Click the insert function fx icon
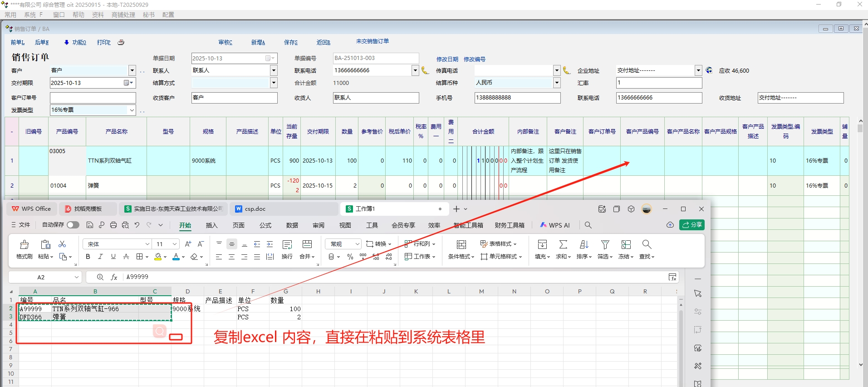Viewport: 868px width, 387px height. (x=114, y=277)
